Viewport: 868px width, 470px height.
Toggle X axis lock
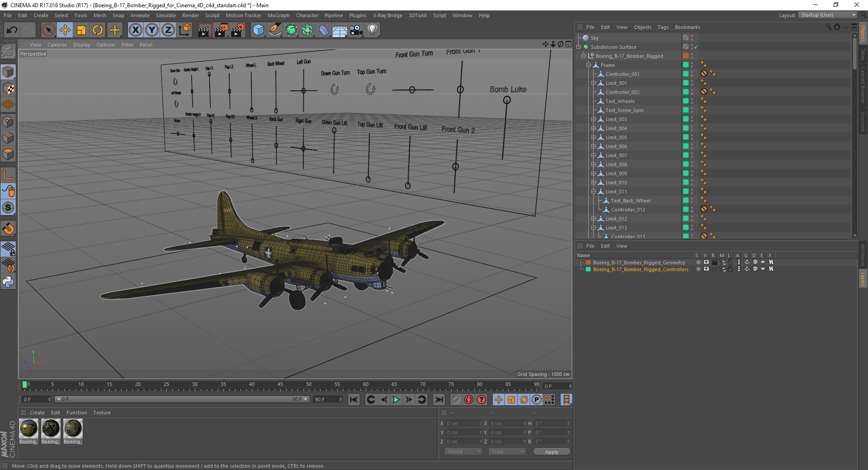point(135,30)
